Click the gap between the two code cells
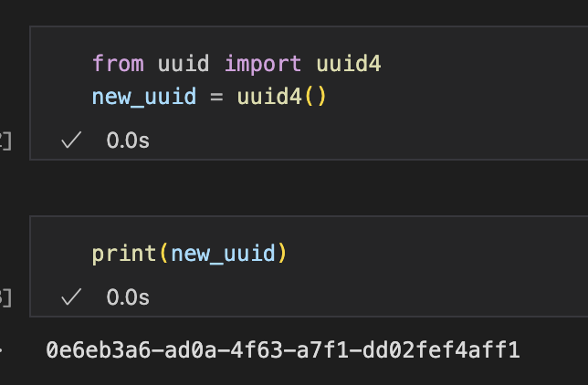 click(x=308, y=187)
